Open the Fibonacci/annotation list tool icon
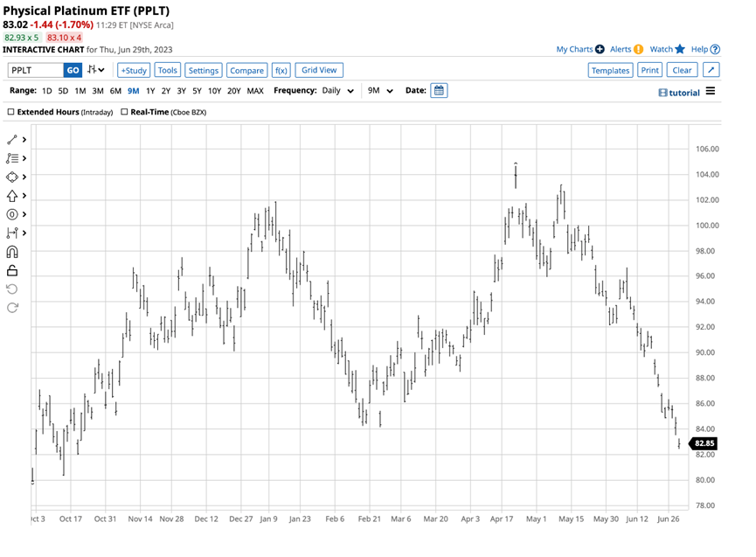The height and width of the screenshot is (557, 756). pyautogui.click(x=12, y=158)
